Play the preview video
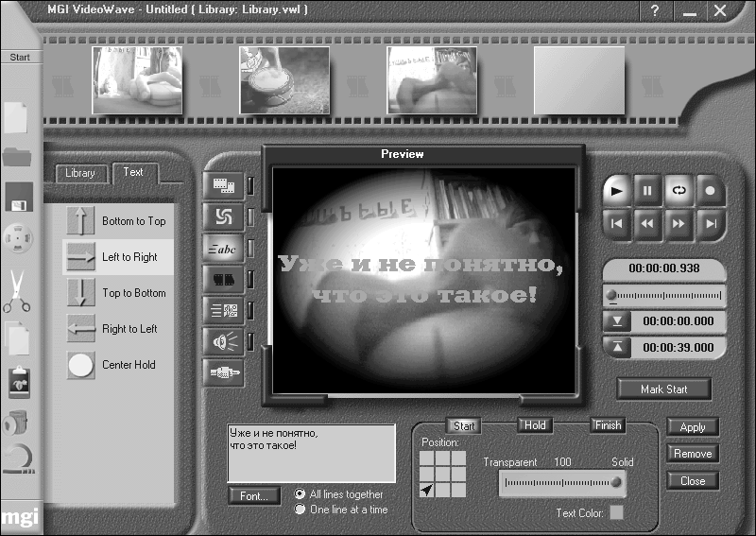 click(x=616, y=191)
